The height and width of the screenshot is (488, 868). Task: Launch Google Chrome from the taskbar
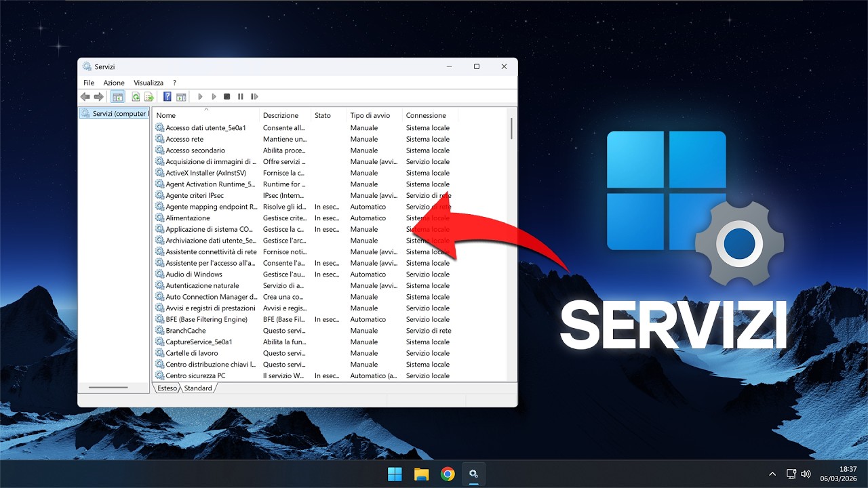(448, 474)
